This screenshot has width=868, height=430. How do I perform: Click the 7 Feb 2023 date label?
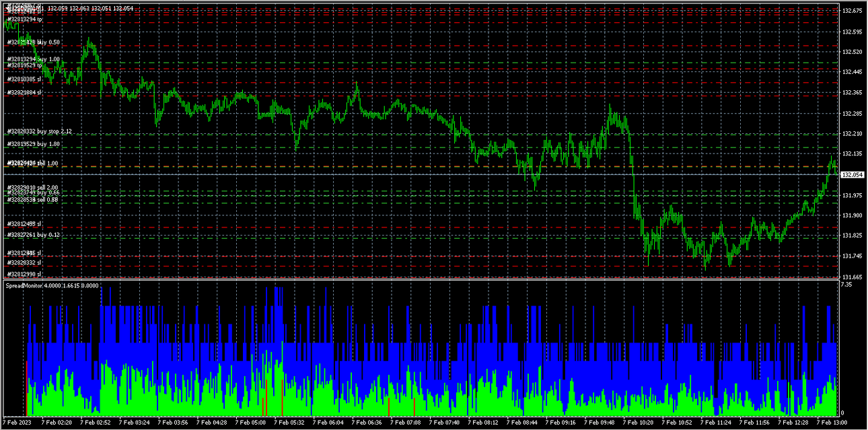pyautogui.click(x=17, y=423)
